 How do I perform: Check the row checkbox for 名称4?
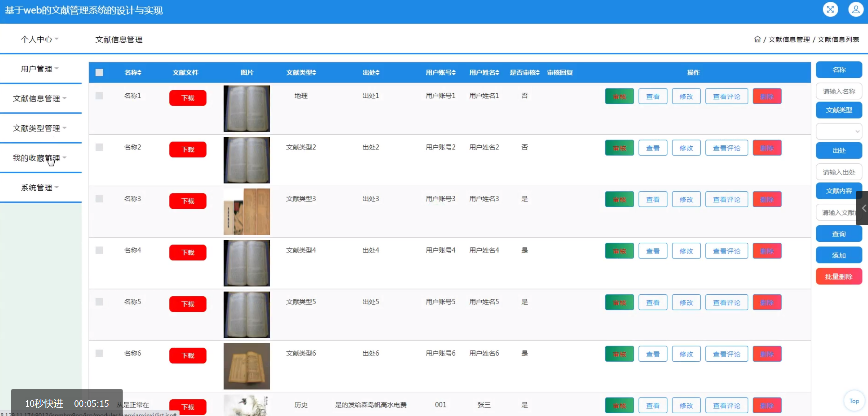coord(99,250)
